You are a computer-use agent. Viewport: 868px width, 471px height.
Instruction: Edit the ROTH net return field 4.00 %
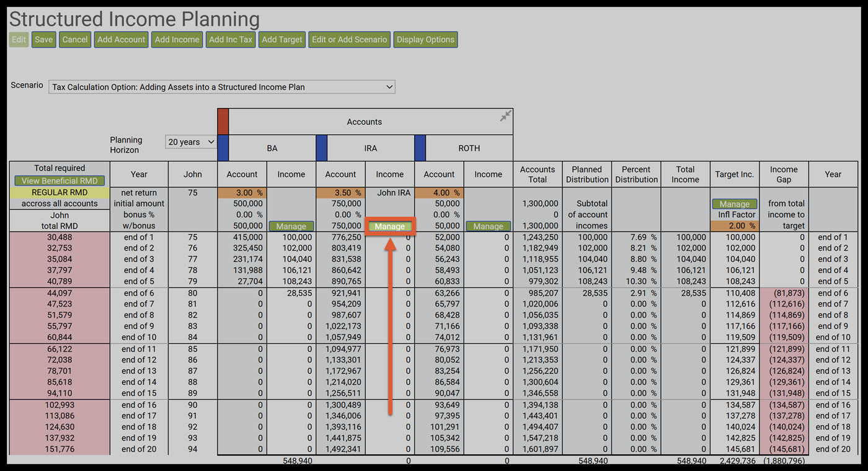[439, 193]
